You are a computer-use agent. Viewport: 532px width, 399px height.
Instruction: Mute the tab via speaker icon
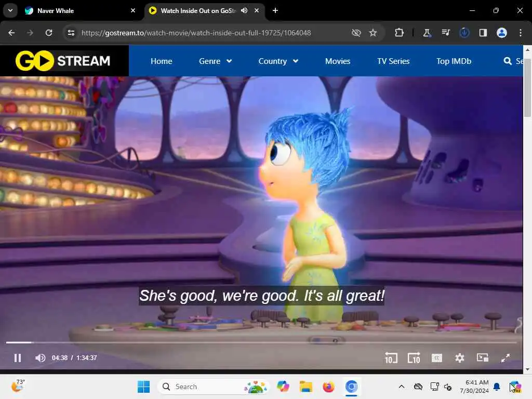coord(244,10)
